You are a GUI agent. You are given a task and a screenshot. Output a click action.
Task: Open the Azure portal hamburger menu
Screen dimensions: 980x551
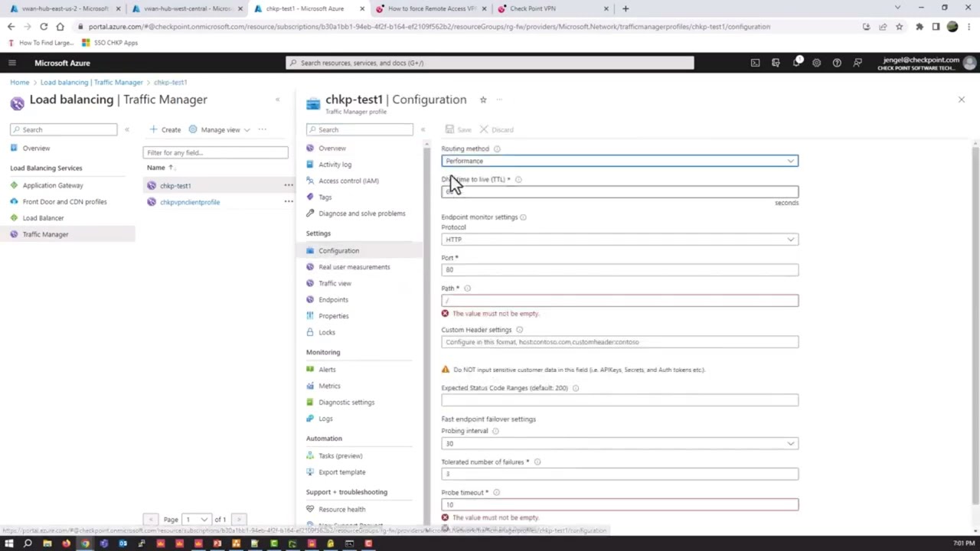pos(11,63)
